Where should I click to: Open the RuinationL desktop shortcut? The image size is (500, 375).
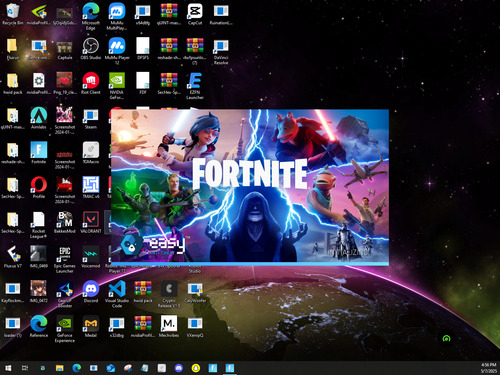click(221, 14)
